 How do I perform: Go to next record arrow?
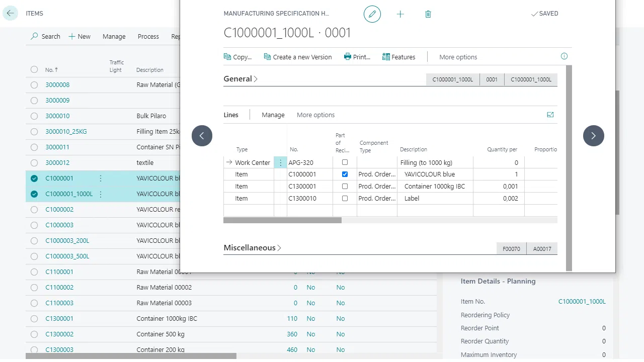(593, 136)
